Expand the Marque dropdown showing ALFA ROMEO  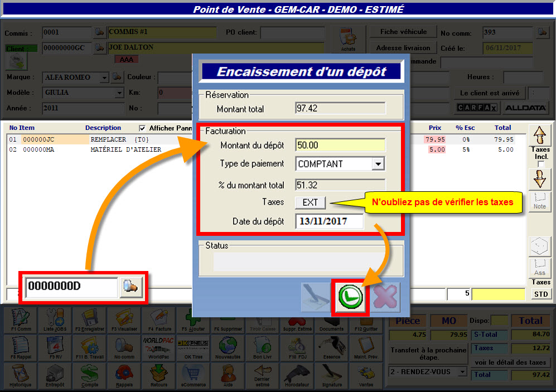coord(104,78)
